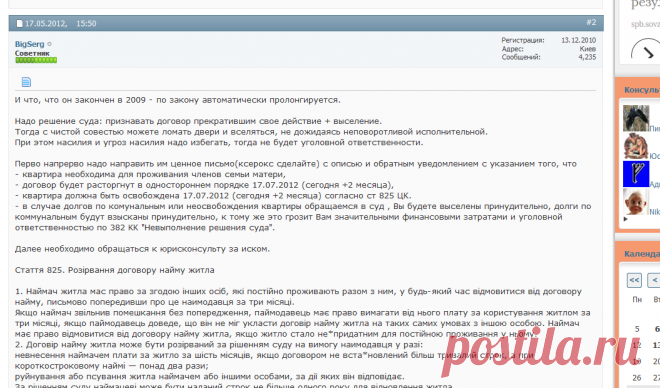Open BigSerg user profile link

[x=29, y=44]
